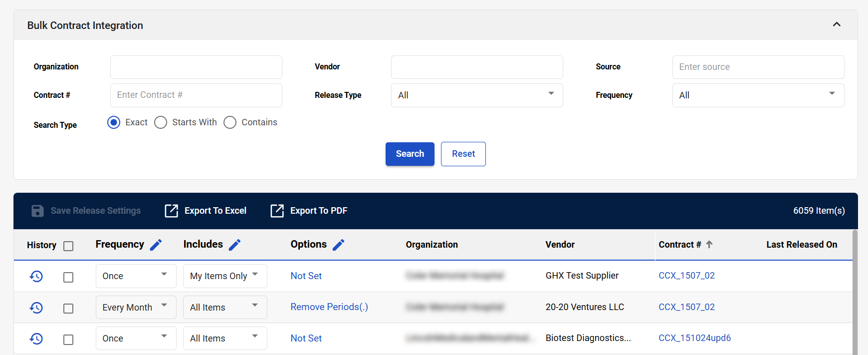This screenshot has width=868, height=355.
Task: Check the select-all checkbox in the header
Action: [68, 246]
